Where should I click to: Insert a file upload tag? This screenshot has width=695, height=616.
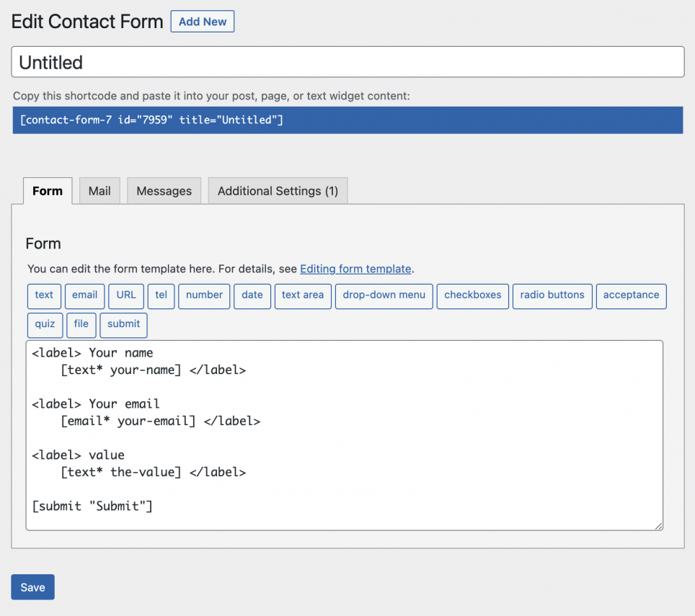coord(81,325)
